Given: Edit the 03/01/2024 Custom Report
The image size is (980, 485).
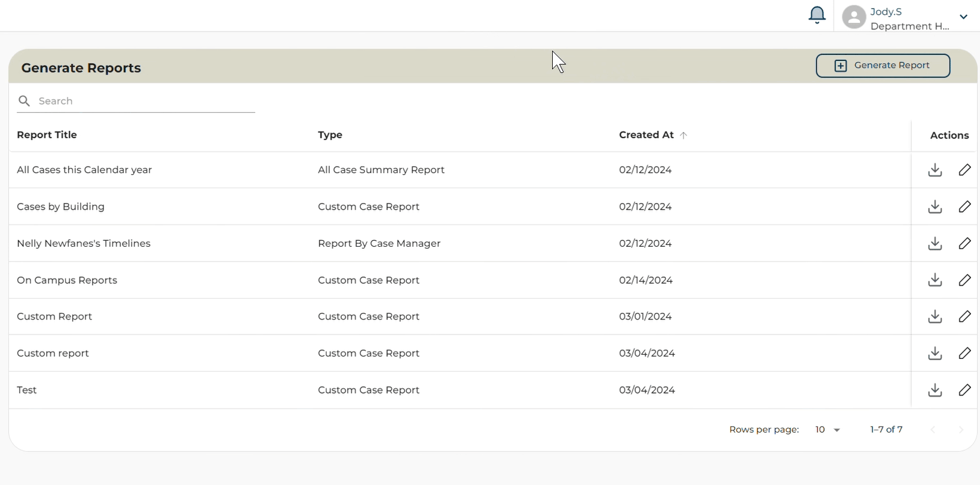Looking at the screenshot, I should point(964,317).
